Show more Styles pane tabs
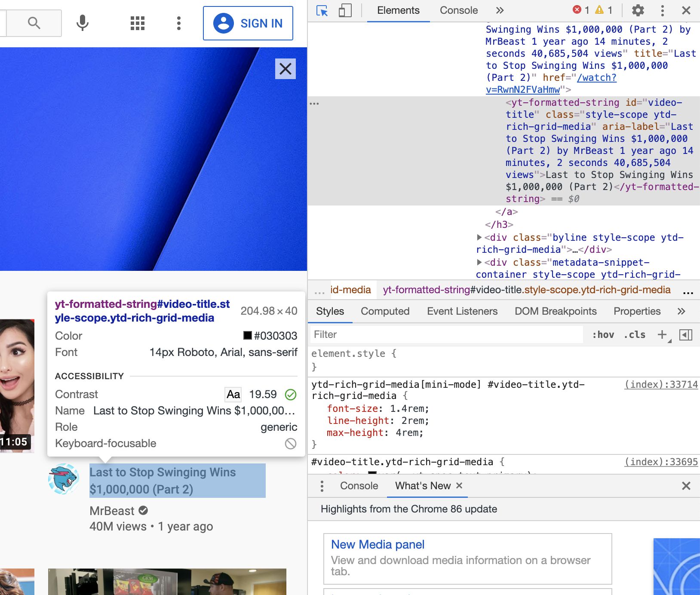700x595 pixels. (681, 311)
